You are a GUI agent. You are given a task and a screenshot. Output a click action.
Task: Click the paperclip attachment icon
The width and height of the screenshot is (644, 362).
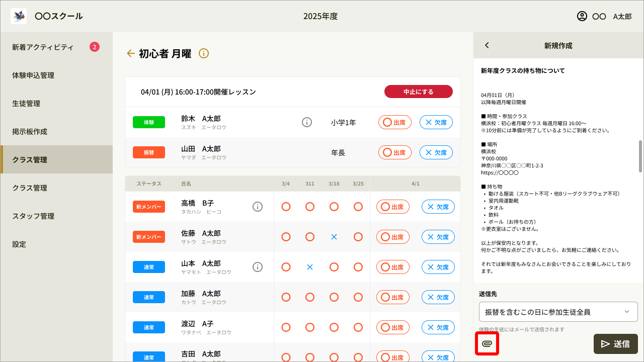tap(487, 344)
